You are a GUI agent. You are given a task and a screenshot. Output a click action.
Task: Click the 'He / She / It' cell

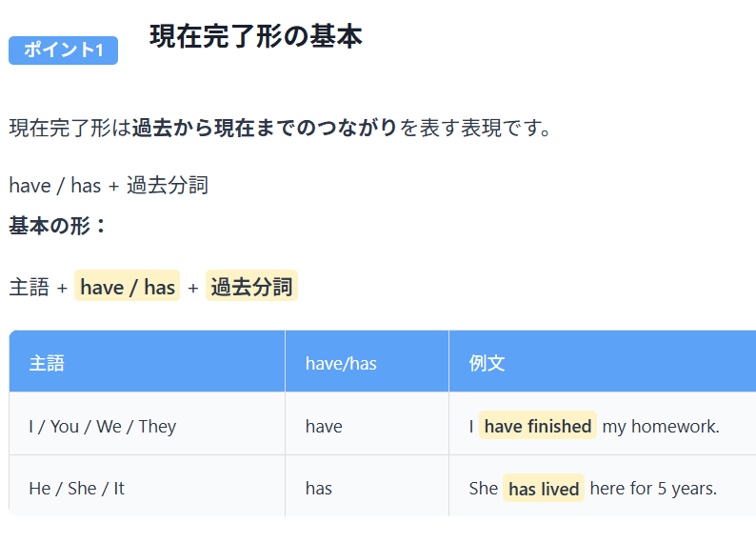click(76, 489)
